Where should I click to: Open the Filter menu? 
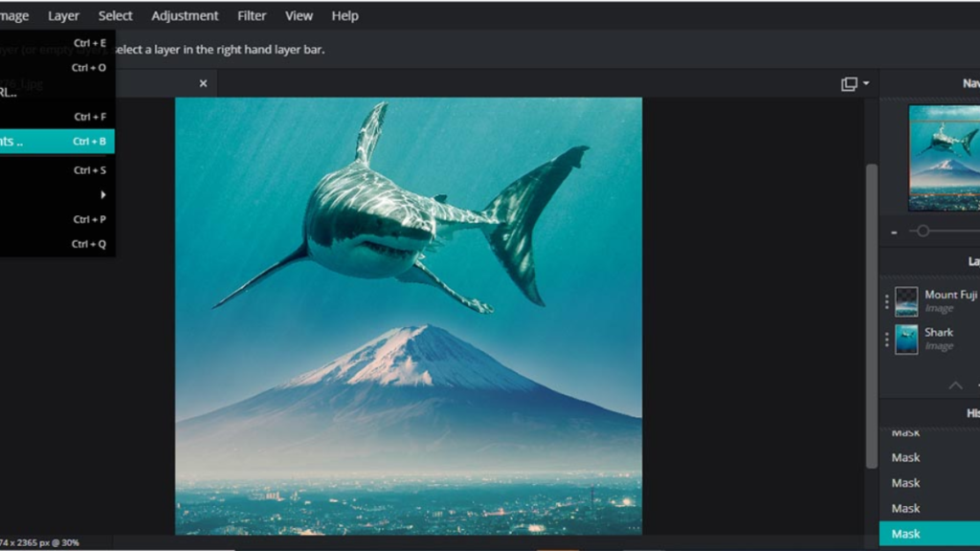[x=251, y=15]
